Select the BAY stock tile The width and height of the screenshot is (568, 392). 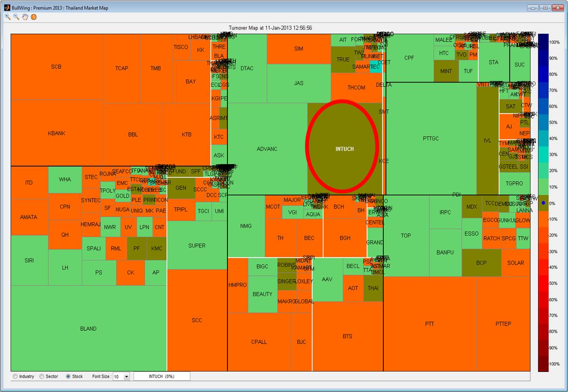click(191, 81)
